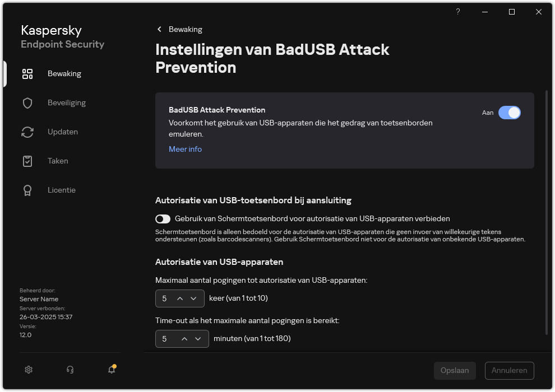Open support via headphones icon

69,370
